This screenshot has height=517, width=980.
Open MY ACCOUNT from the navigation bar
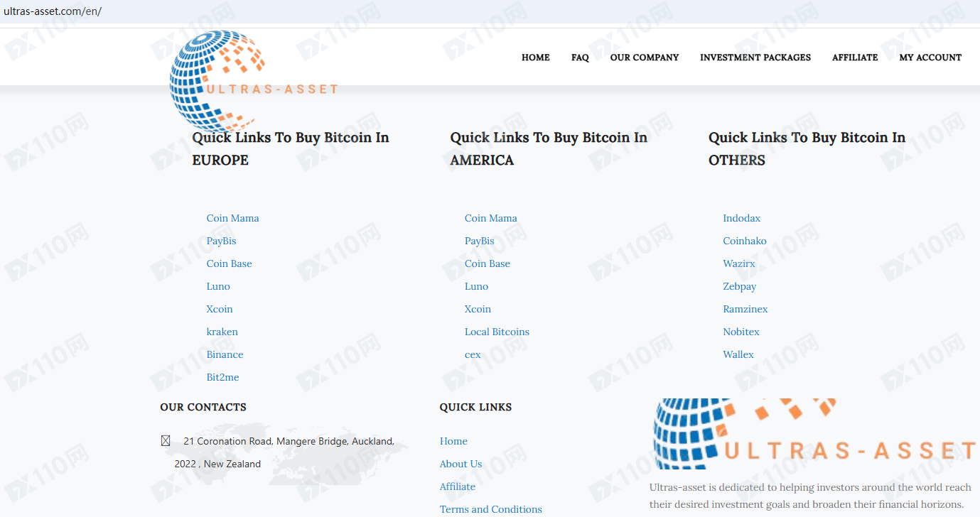(930, 58)
